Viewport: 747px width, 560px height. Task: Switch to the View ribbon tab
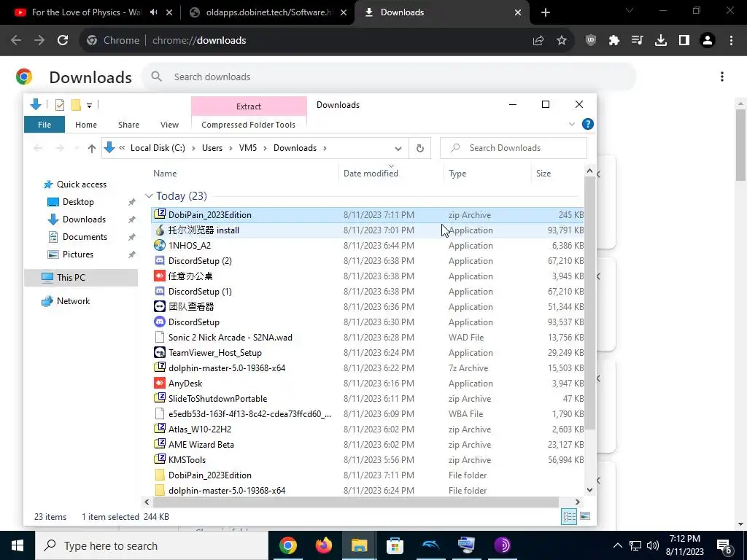pos(169,124)
